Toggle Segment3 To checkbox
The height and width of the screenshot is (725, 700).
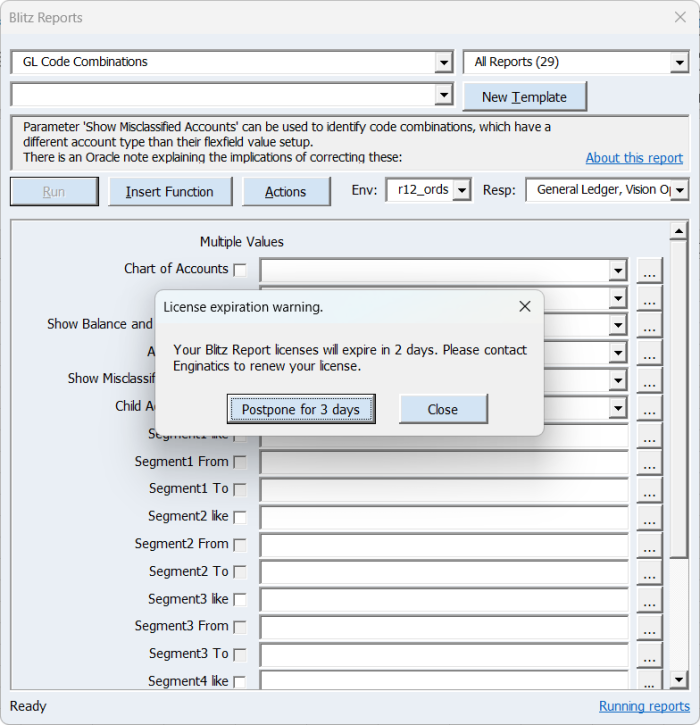coord(240,655)
